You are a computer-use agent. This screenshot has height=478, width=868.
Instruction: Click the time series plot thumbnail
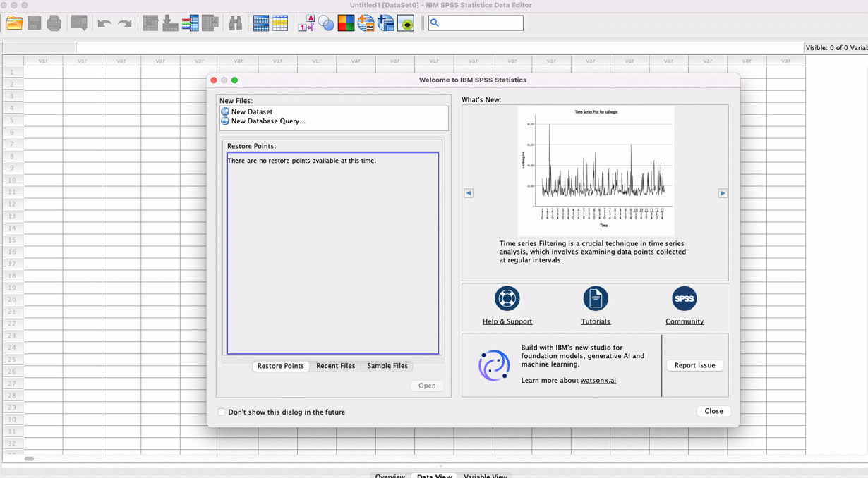click(596, 171)
